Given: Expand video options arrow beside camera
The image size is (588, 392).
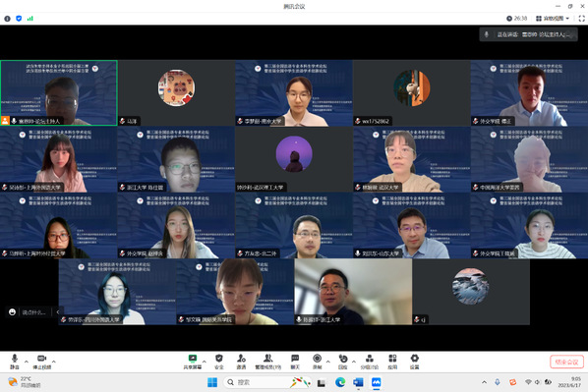Looking at the screenshot, I should 54,362.
